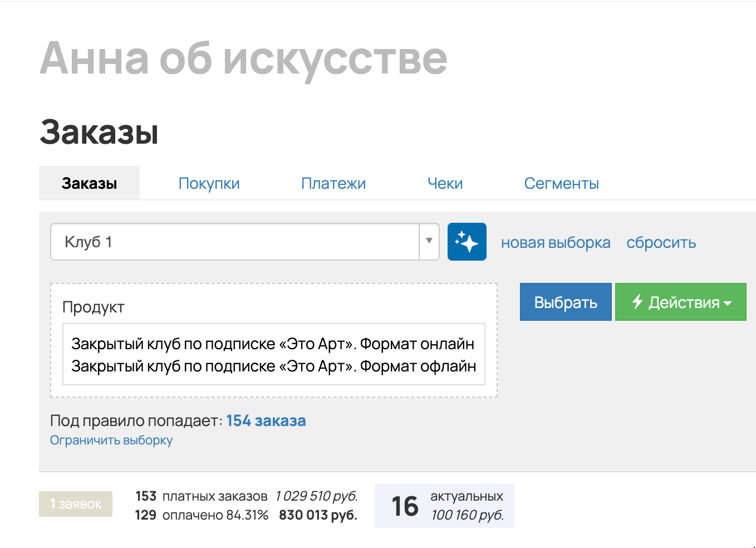
Task: Open the Чеки tab
Action: [x=445, y=183]
